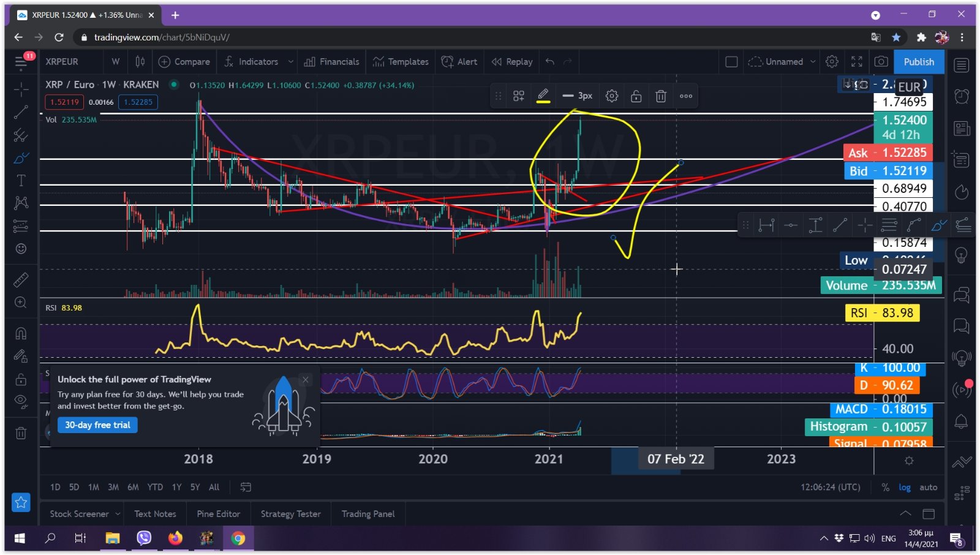Viewport: 980px width, 555px height.
Task: Start bar Replay mode
Action: 512,62
